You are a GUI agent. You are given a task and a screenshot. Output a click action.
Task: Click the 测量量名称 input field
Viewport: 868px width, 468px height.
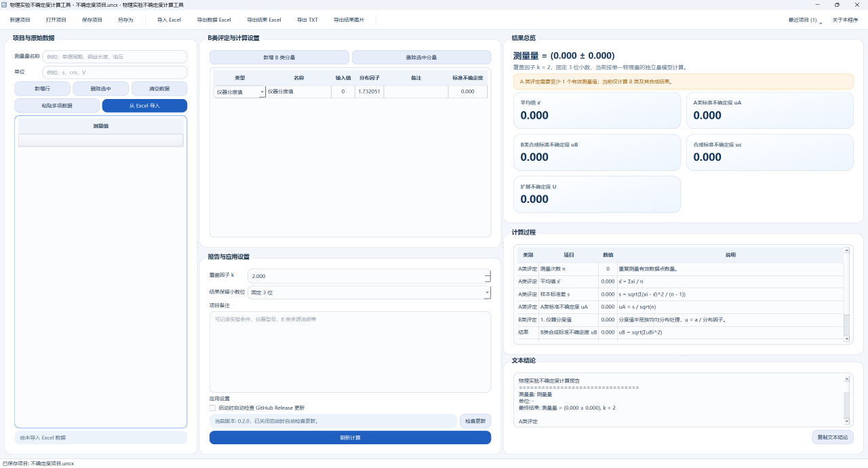coord(114,56)
